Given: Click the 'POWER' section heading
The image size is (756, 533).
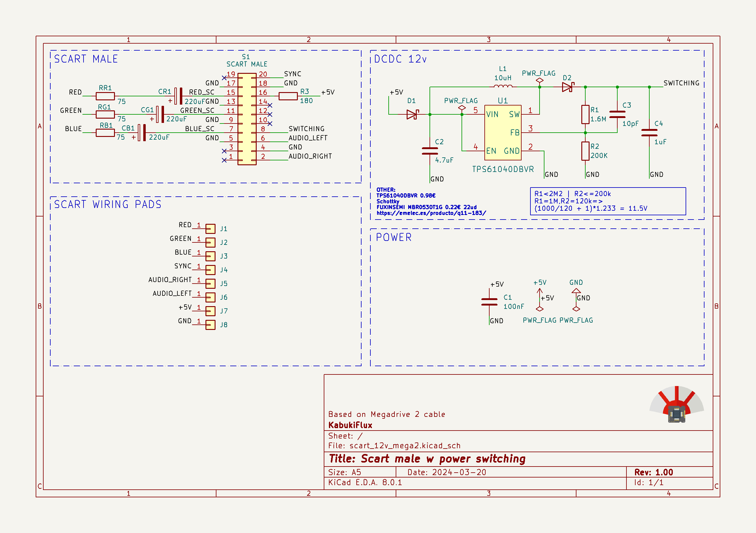Looking at the screenshot, I should pos(394,238).
